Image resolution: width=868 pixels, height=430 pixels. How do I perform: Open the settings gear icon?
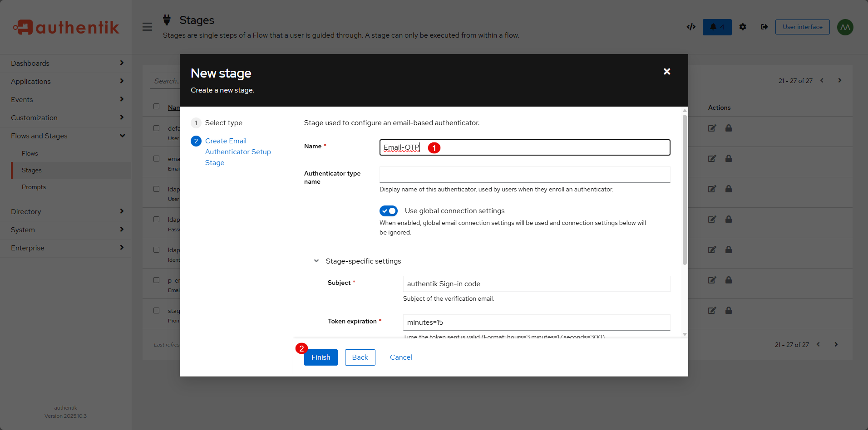[743, 27]
